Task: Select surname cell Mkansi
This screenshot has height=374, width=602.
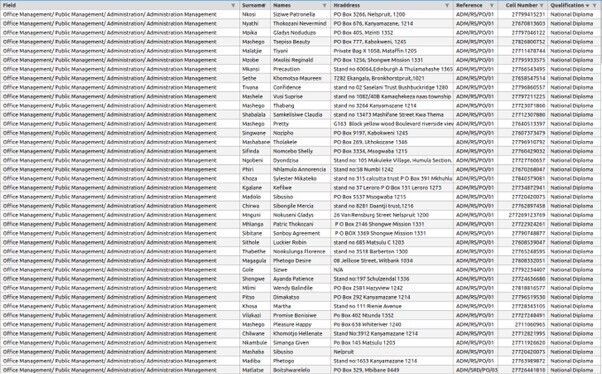Action: pos(255,69)
